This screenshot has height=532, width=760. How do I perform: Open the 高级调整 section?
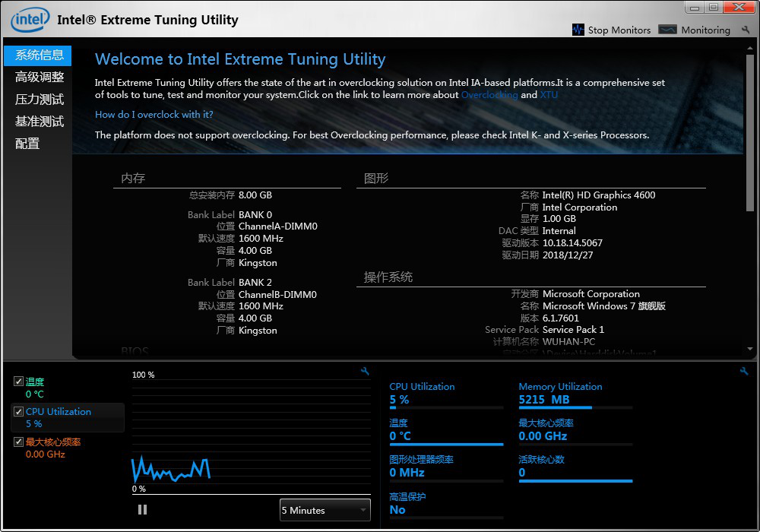[40, 77]
